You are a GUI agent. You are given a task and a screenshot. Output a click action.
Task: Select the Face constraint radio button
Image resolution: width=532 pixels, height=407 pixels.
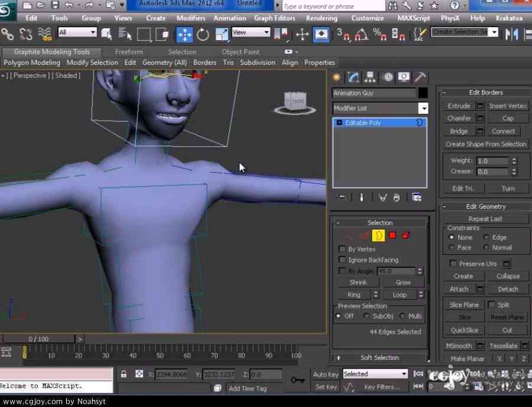451,247
